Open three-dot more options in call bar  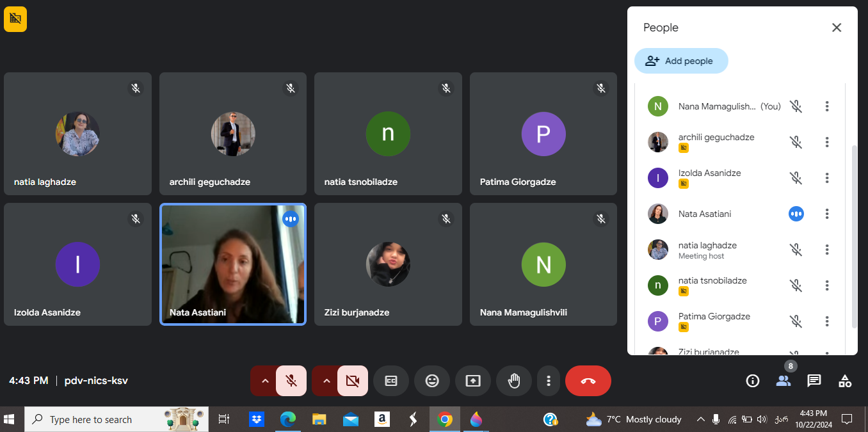pos(548,381)
